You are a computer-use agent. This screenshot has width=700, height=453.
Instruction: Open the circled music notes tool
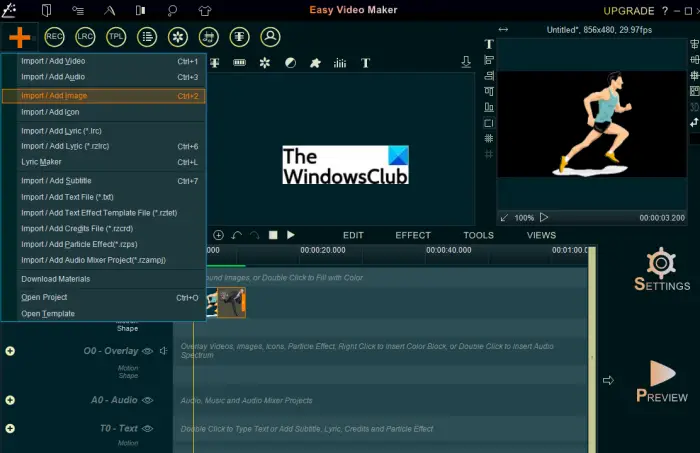tap(208, 37)
